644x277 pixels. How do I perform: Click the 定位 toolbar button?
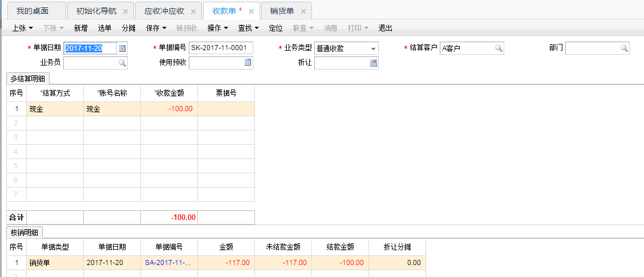coord(276,28)
